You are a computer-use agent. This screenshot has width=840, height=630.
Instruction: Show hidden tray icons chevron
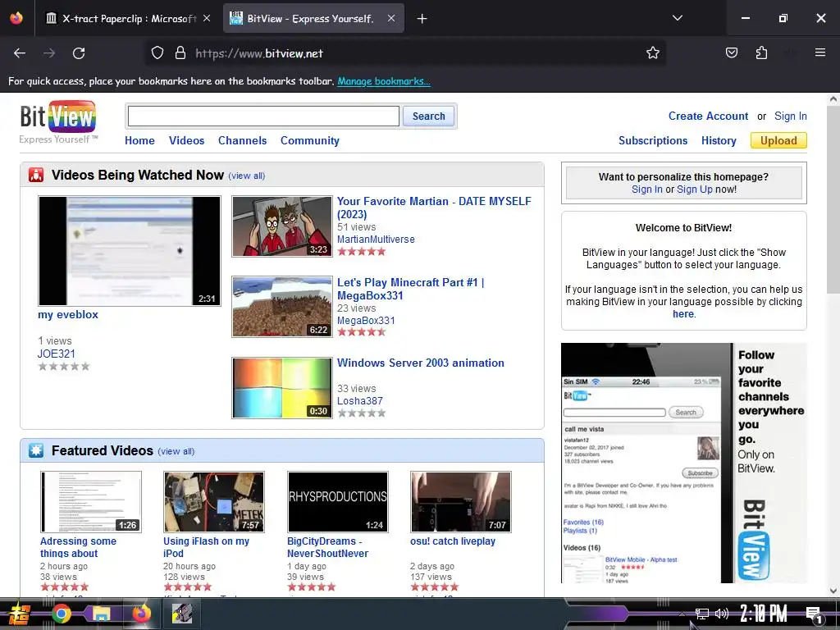(682, 614)
